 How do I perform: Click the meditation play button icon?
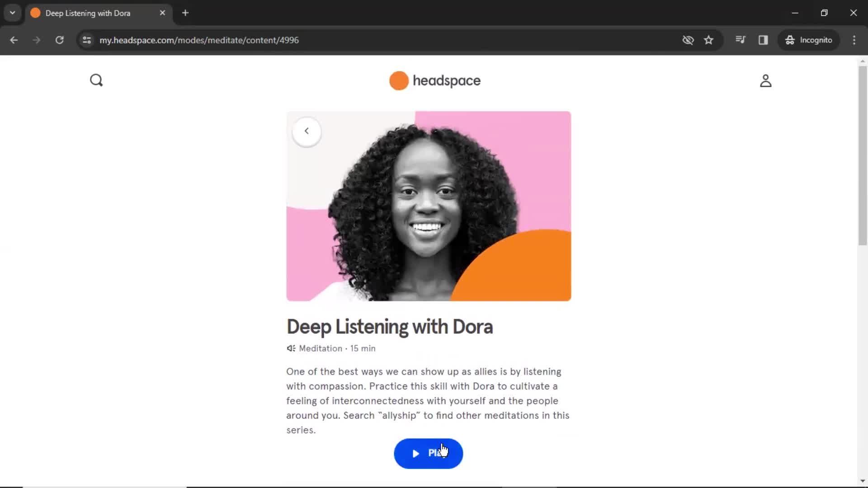415,454
